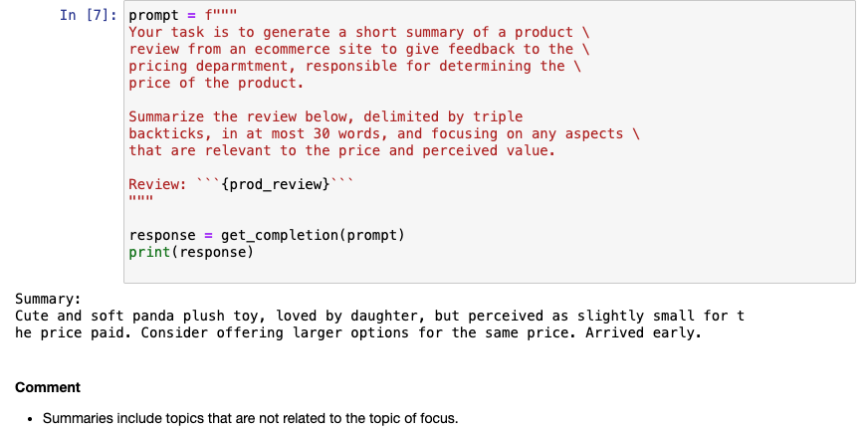Click the closing triple-quote line
This screenshot has width=868, height=432.
pos(141,199)
